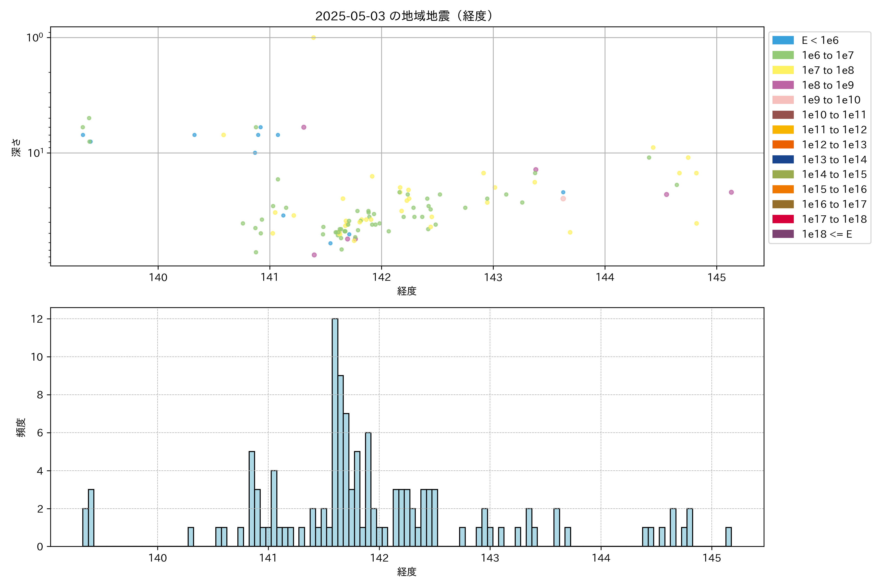Click the pink scatter point near longitude 143.6
The height and width of the screenshot is (588, 882).
(563, 199)
